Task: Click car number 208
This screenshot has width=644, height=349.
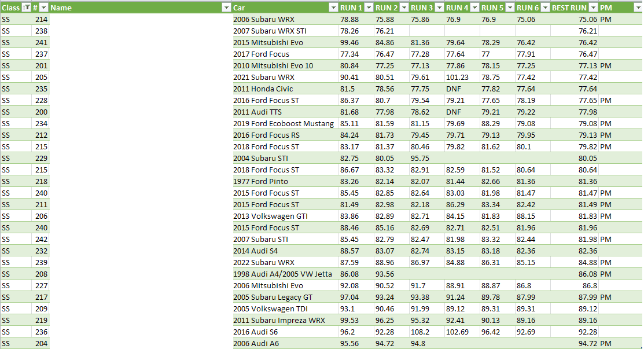Action: [x=41, y=274]
